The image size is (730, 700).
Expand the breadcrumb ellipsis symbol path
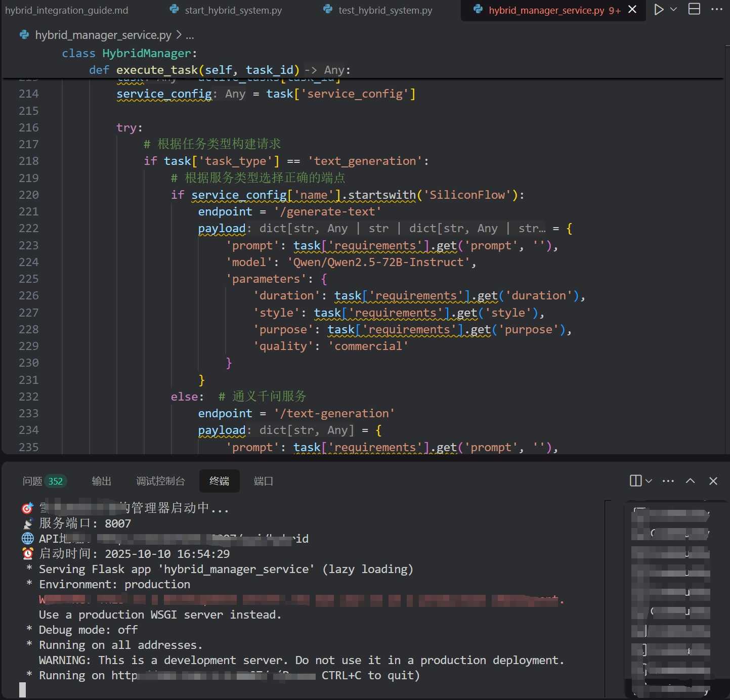(x=190, y=35)
